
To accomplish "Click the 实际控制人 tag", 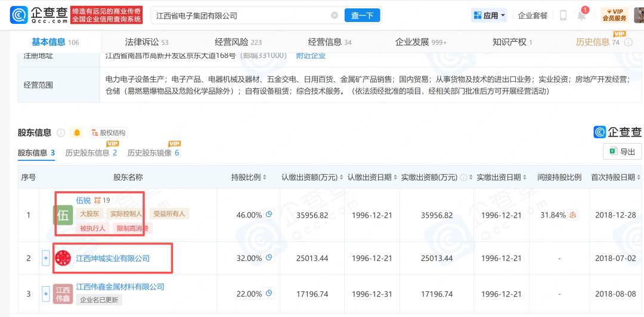I will pos(126,213).
